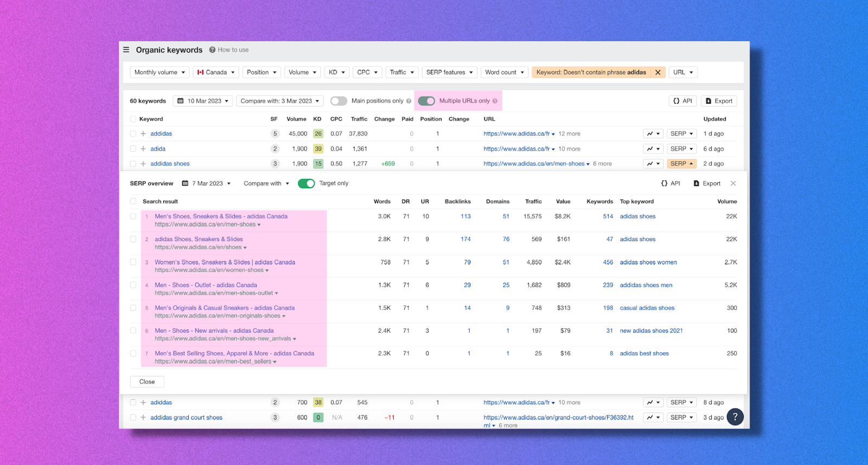Open SERP overview Compare with dropdown
The height and width of the screenshot is (465, 868).
[x=266, y=183]
